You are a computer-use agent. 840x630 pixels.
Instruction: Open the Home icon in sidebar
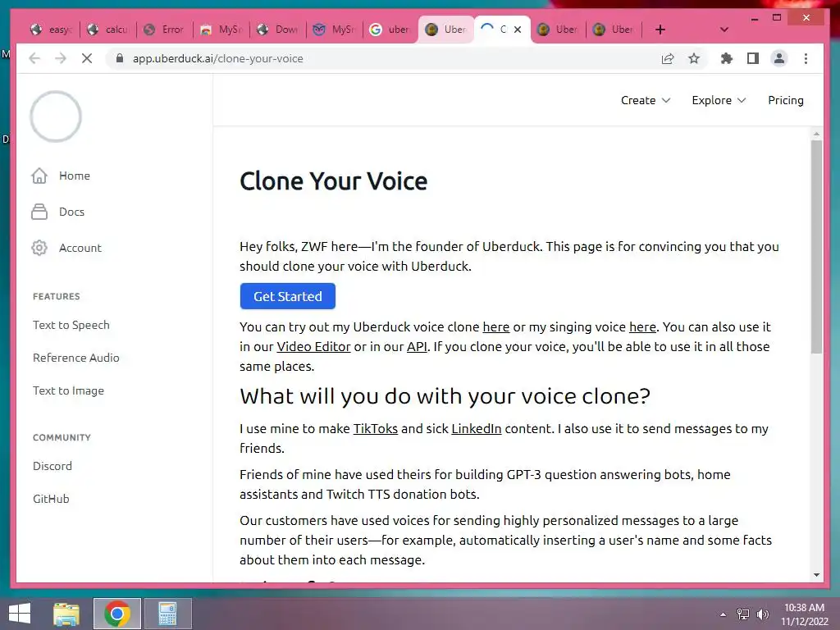(x=39, y=176)
